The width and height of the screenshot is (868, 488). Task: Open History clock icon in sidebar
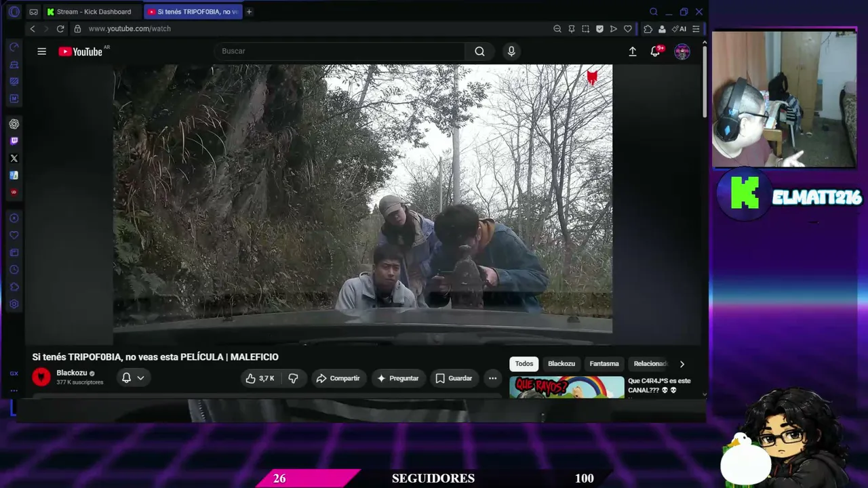(x=14, y=270)
